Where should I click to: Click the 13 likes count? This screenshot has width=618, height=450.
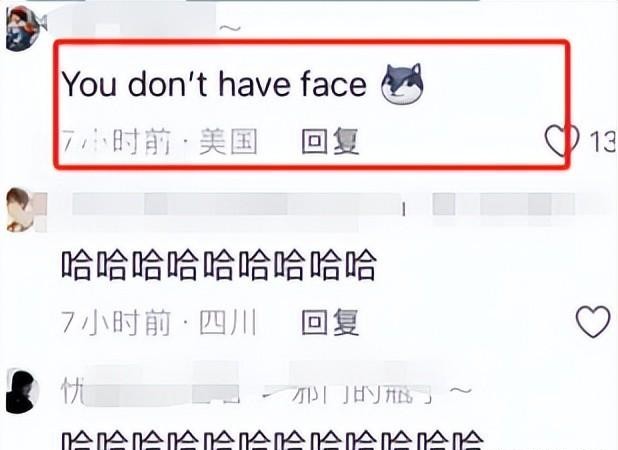[603, 141]
